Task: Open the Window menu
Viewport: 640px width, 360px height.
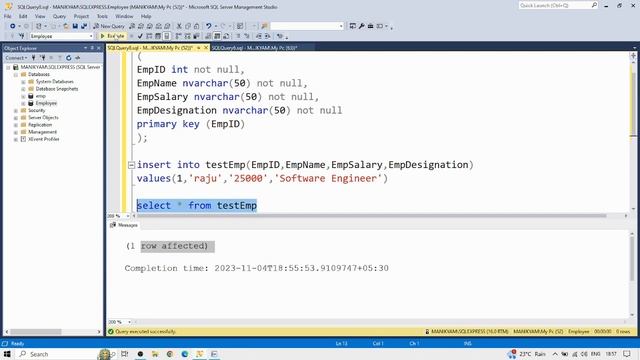Action: point(124,16)
